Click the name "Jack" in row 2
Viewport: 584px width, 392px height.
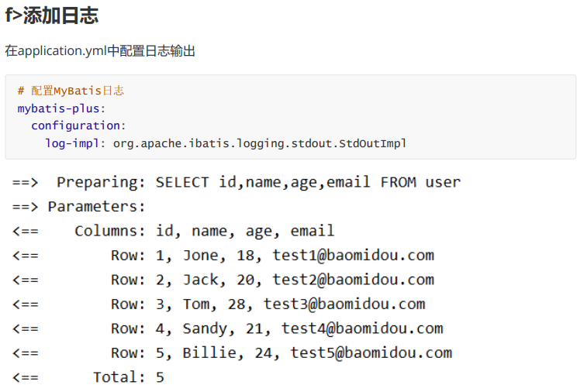coord(200,280)
